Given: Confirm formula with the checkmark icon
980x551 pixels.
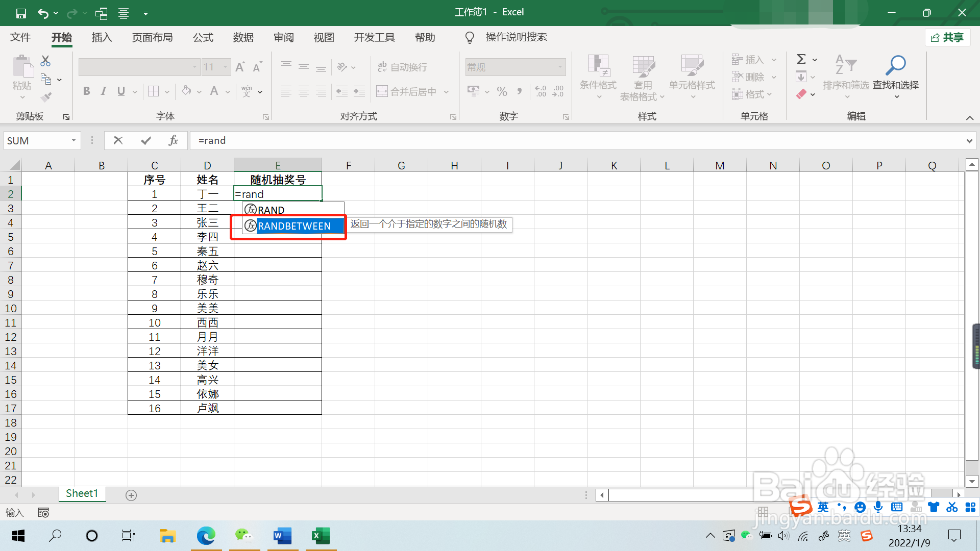Looking at the screenshot, I should tap(146, 140).
